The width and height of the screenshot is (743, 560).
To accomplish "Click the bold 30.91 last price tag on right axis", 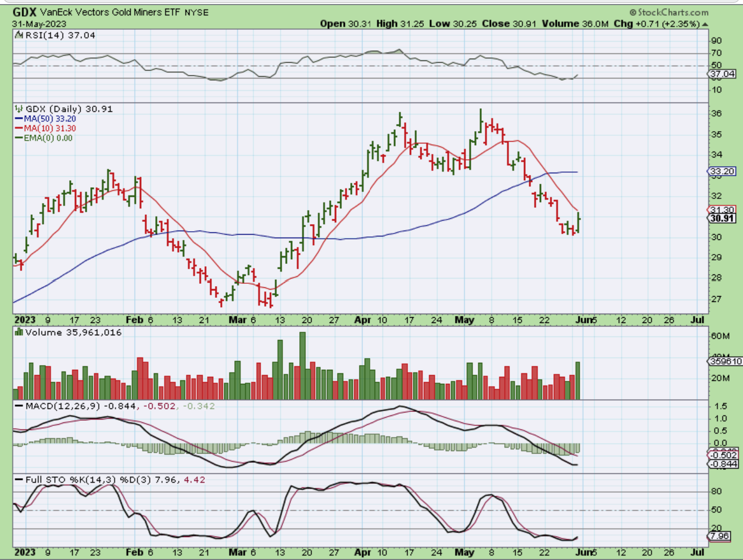I will (723, 218).
